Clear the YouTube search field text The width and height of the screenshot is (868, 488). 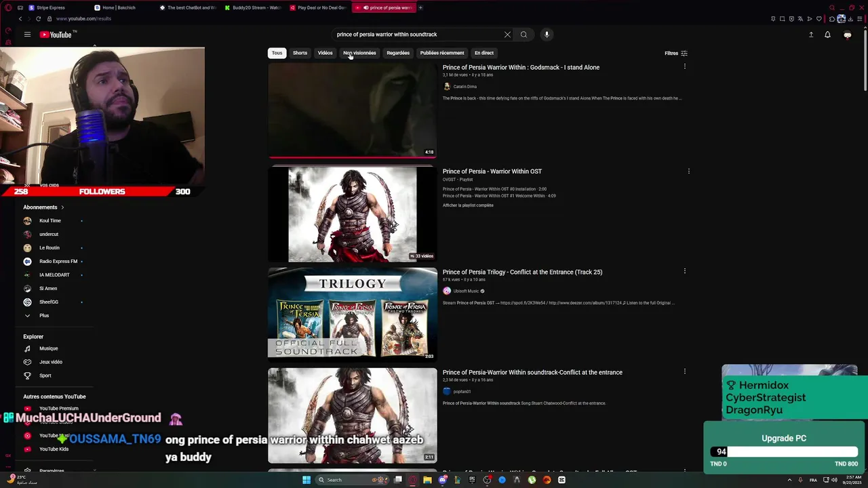tap(507, 35)
